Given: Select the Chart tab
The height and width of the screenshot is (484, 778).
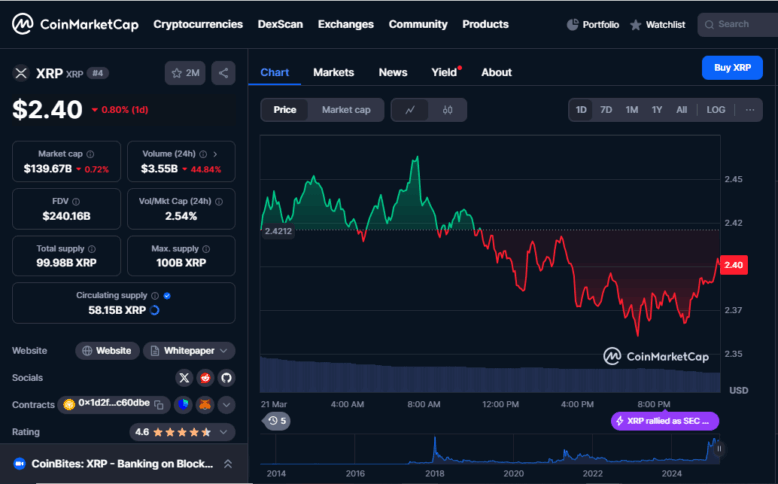Looking at the screenshot, I should (274, 72).
